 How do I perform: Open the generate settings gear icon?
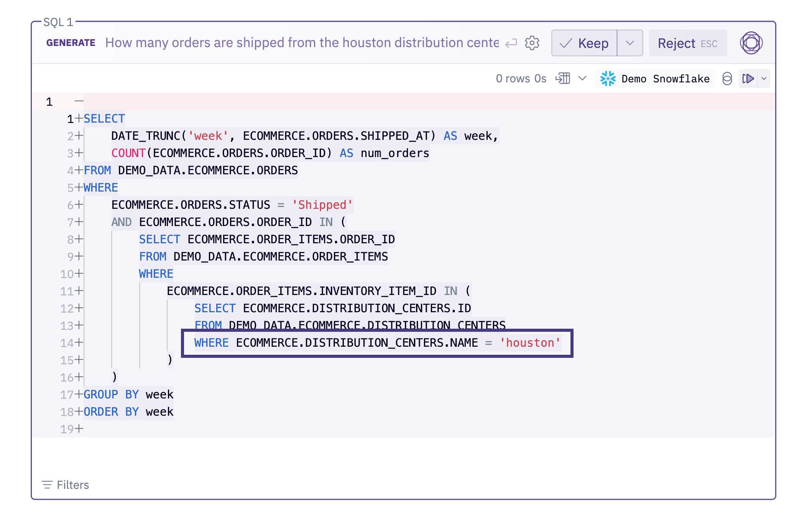pyautogui.click(x=532, y=43)
